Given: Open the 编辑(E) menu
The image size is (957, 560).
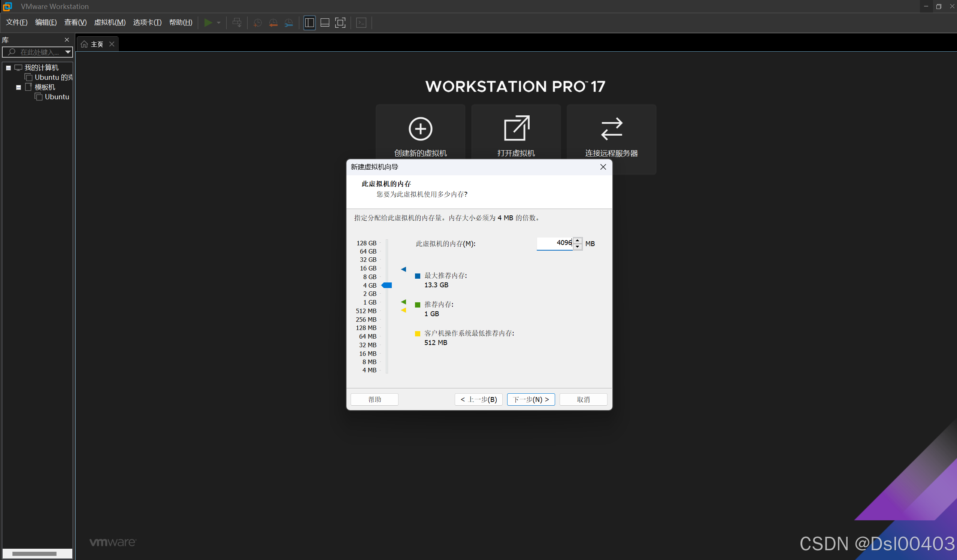Looking at the screenshot, I should (x=46, y=22).
